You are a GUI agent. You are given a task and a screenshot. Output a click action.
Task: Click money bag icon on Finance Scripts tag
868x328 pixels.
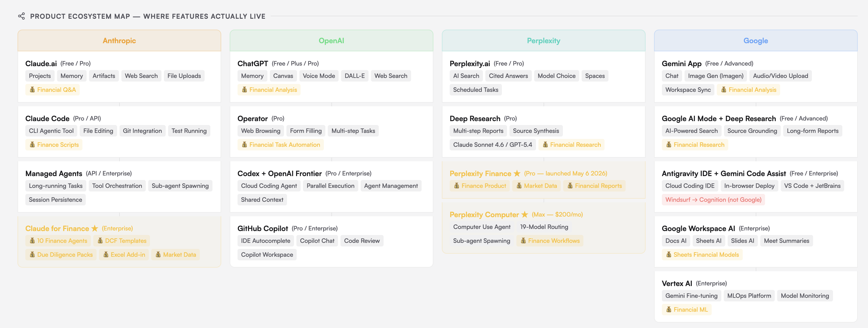tap(32, 145)
